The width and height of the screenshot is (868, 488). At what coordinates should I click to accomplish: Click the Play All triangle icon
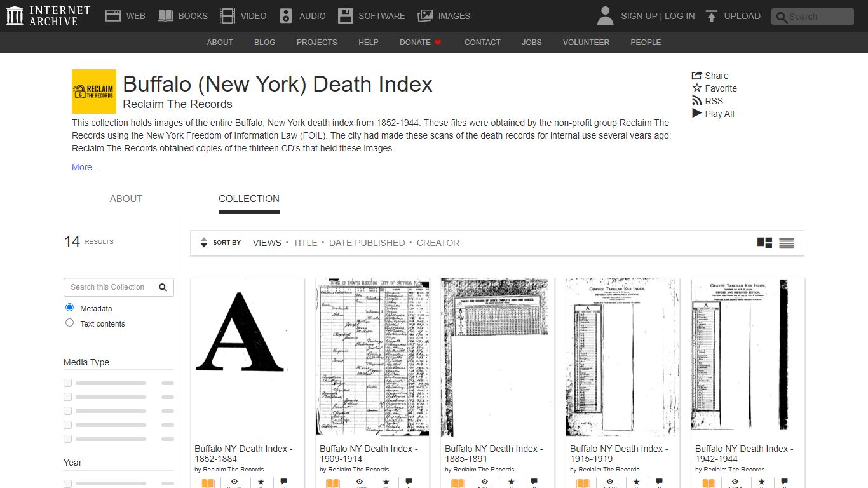(x=697, y=113)
